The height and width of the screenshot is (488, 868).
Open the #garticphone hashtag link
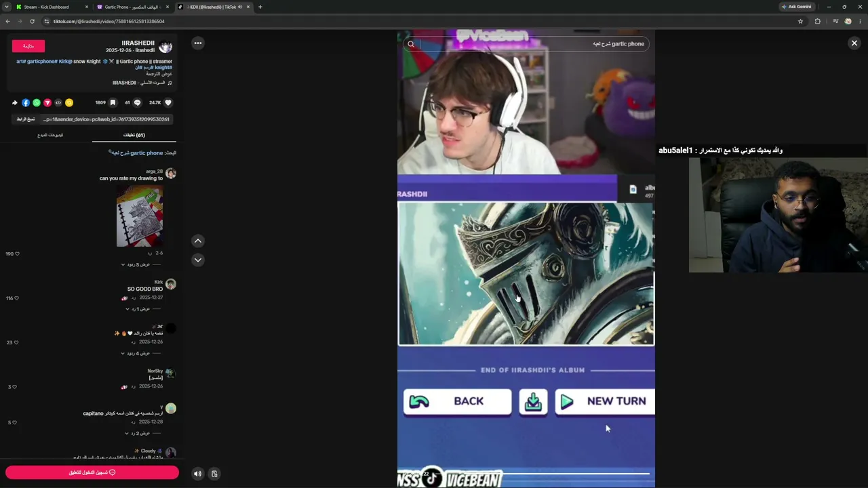click(x=42, y=62)
